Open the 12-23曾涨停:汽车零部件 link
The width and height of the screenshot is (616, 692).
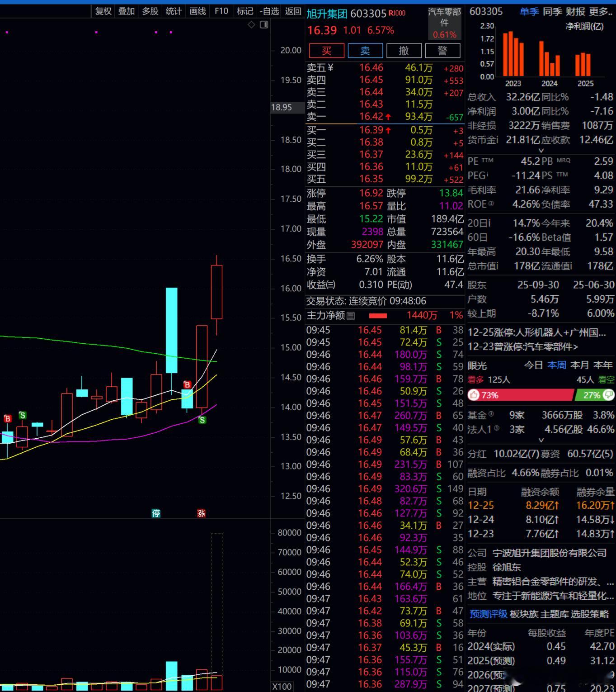point(523,347)
